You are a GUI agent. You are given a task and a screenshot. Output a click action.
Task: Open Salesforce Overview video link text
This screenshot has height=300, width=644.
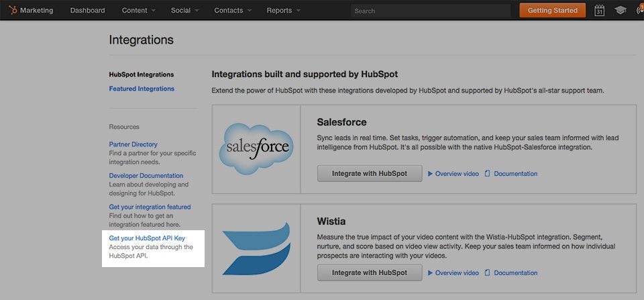pos(457,174)
